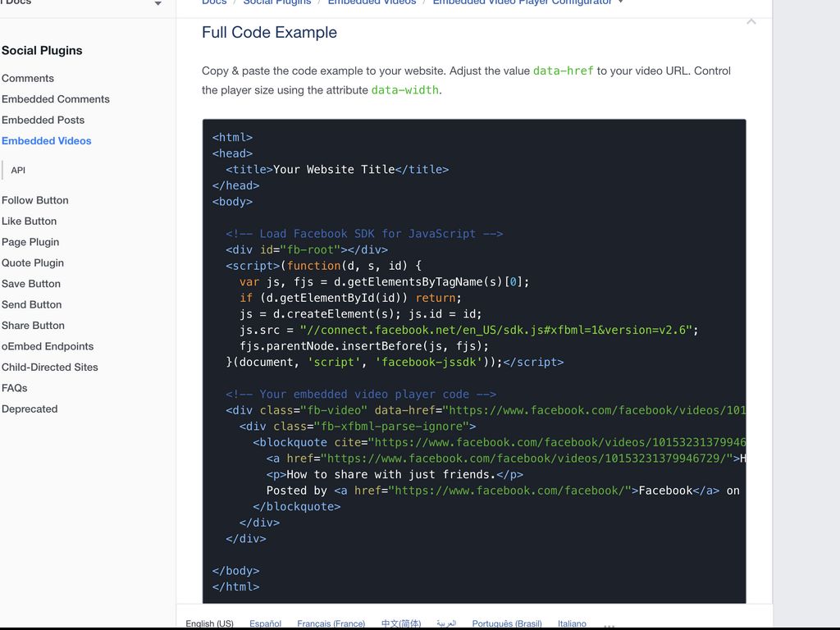Open the Comments plugin page
840x630 pixels.
[x=28, y=78]
